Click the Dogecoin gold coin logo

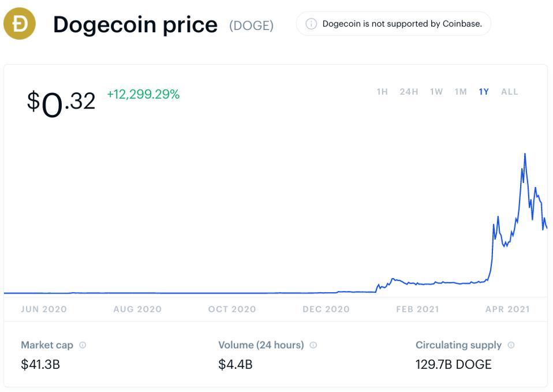20,24
